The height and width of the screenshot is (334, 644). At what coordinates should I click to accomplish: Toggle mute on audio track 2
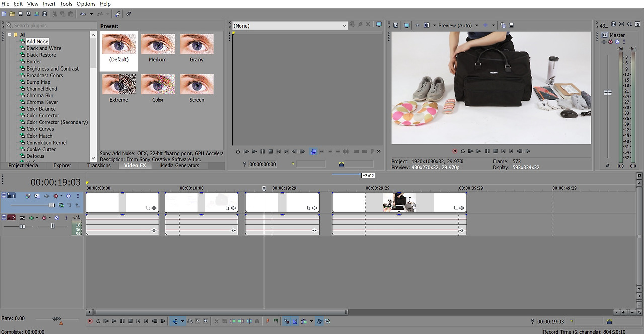[57, 218]
